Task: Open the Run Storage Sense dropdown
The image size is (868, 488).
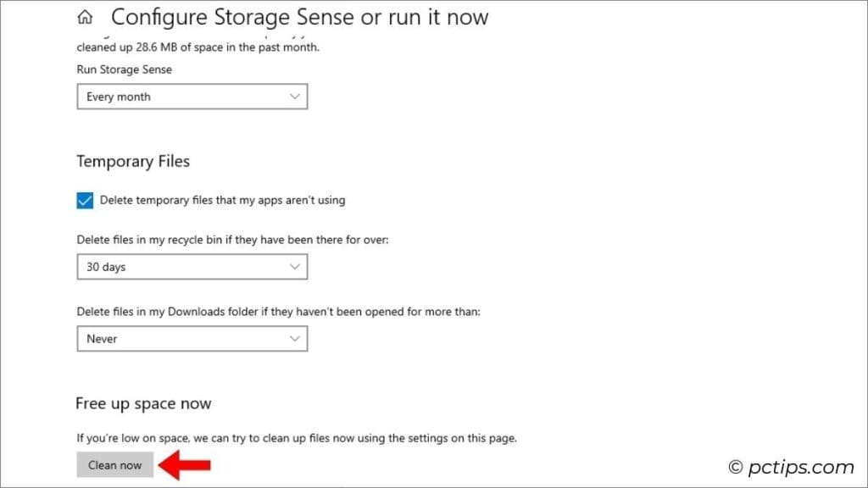Action: pyautogui.click(x=192, y=97)
